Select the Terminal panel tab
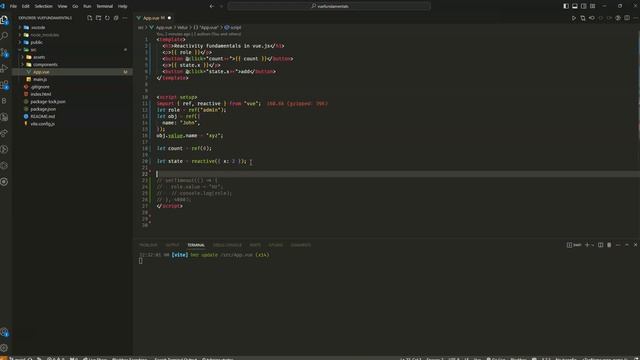640x360 pixels. point(196,245)
